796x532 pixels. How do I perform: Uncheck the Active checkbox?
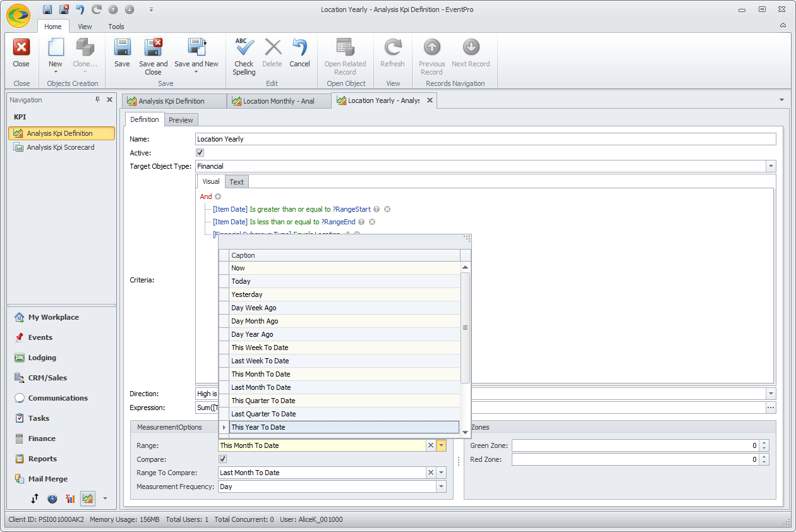coord(200,153)
